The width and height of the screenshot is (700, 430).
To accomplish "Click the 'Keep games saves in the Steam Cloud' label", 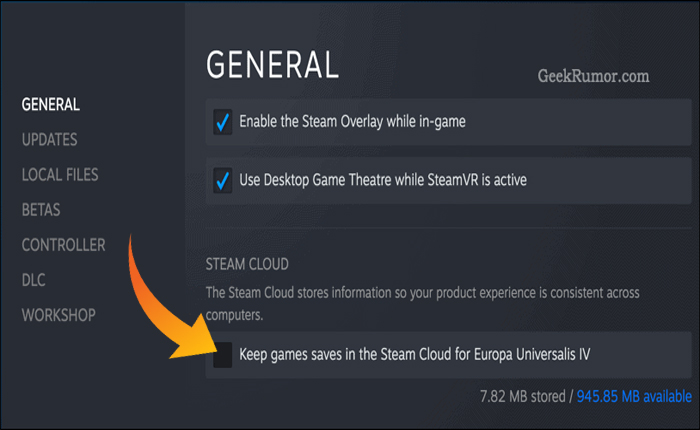I will (424, 354).
